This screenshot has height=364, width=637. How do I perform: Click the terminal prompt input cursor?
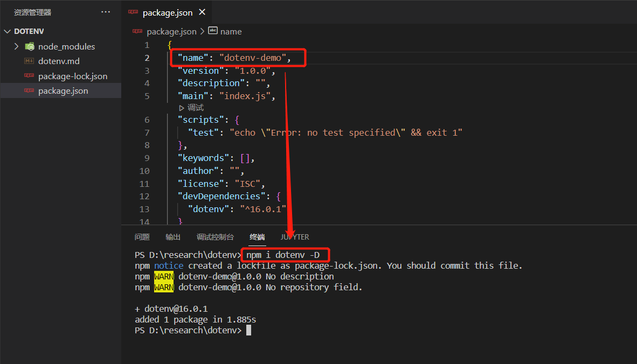pos(248,330)
